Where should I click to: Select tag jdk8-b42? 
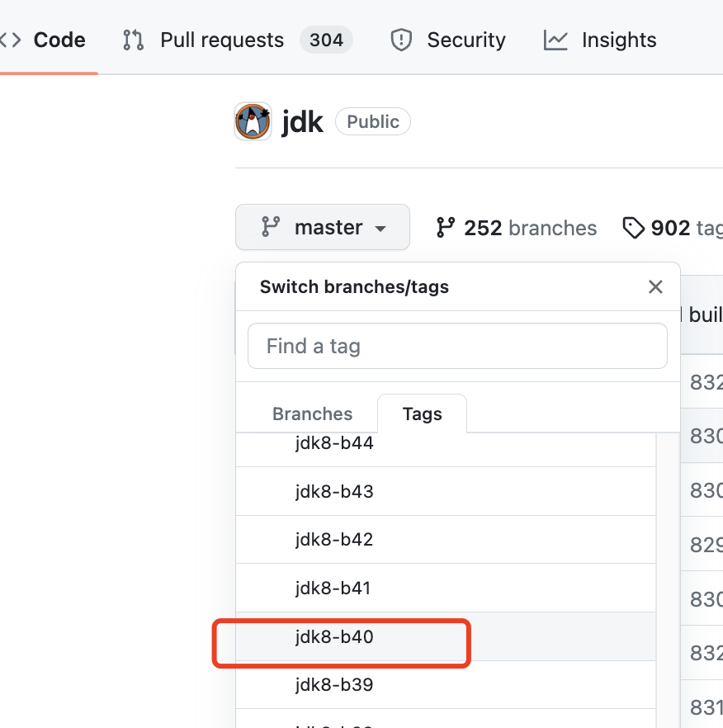(x=334, y=540)
